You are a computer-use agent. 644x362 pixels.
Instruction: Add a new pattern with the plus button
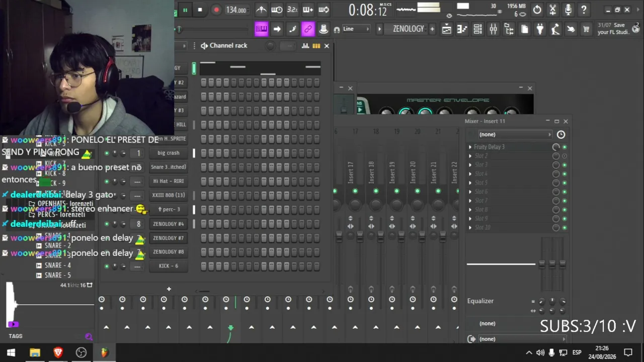(432, 29)
